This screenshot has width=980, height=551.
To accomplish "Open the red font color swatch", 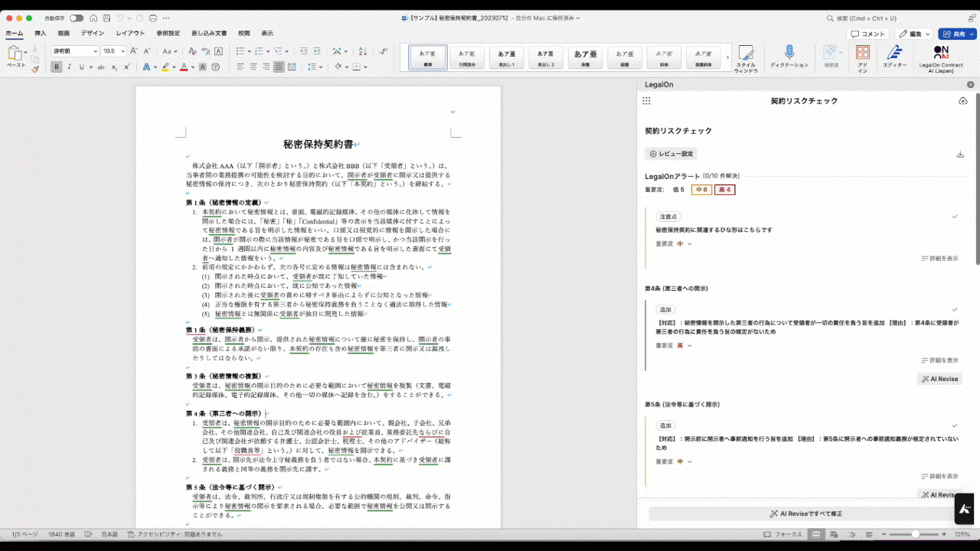I will tap(184, 67).
